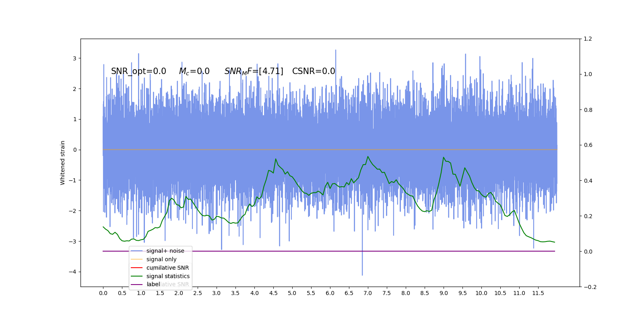Click x-axis tick label '3.0'
Viewport: 644px width, 322px height.
(x=217, y=293)
